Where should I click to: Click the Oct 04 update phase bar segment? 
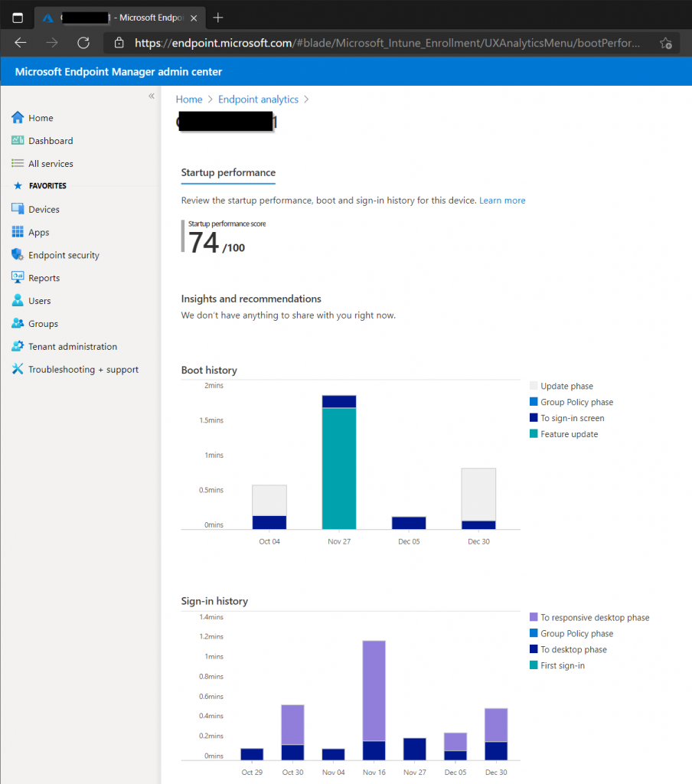pos(269,500)
